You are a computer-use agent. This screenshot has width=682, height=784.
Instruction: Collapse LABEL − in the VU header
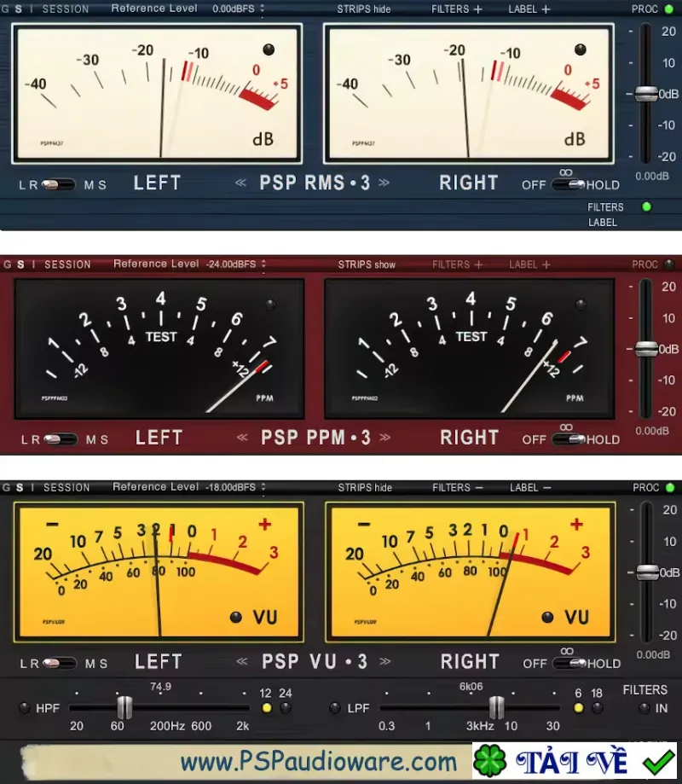pyautogui.click(x=530, y=487)
